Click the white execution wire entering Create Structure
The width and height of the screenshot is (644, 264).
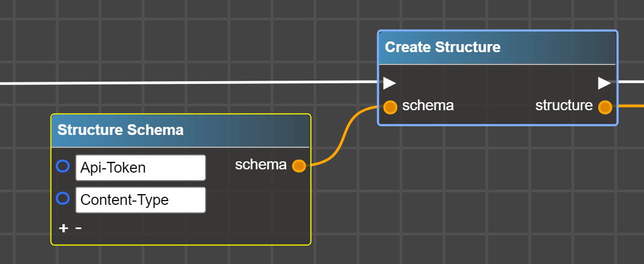tap(188, 83)
